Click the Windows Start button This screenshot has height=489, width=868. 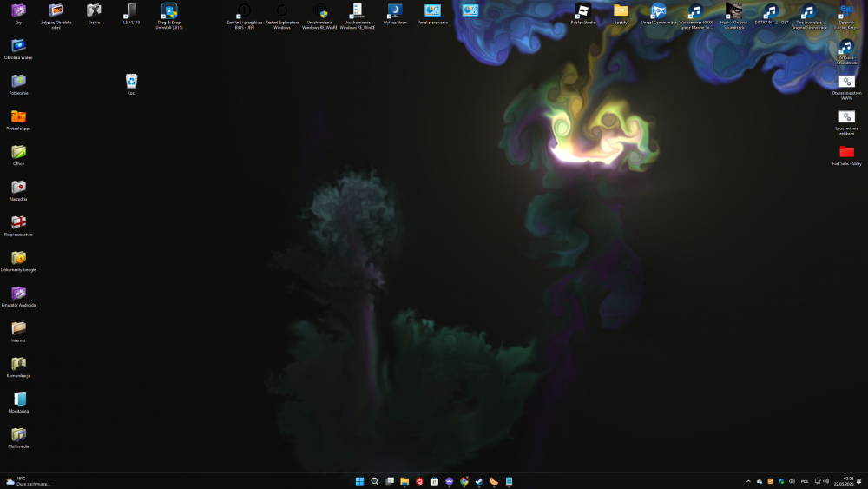point(359,481)
